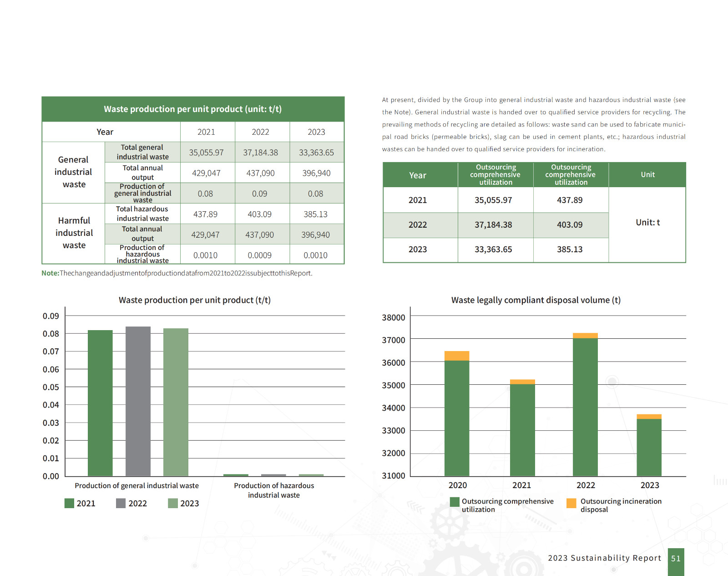Click the Note text below the table
The image size is (728, 576).
177,273
